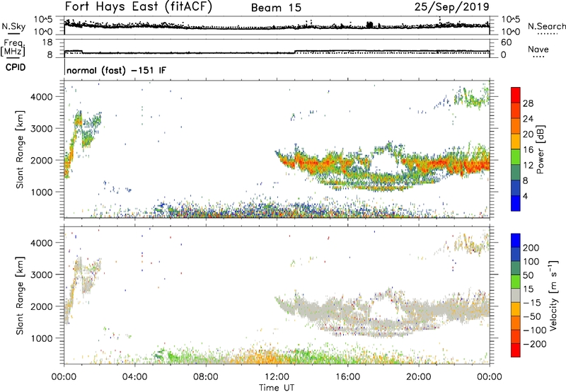This screenshot has height=392, width=566.
Task: Click the date '25/Sep/2019'
Action: point(452,7)
